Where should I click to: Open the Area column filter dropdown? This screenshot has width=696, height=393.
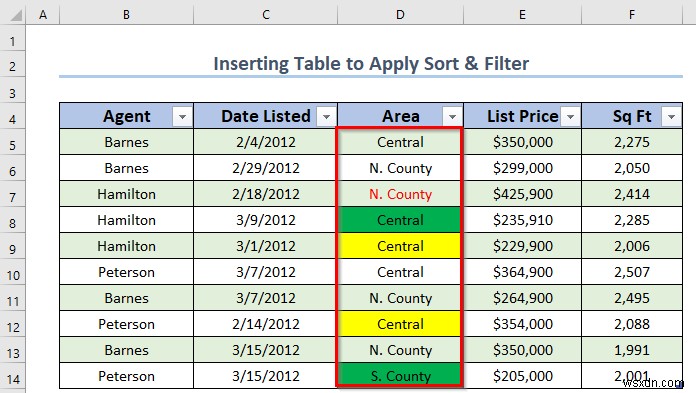click(452, 117)
